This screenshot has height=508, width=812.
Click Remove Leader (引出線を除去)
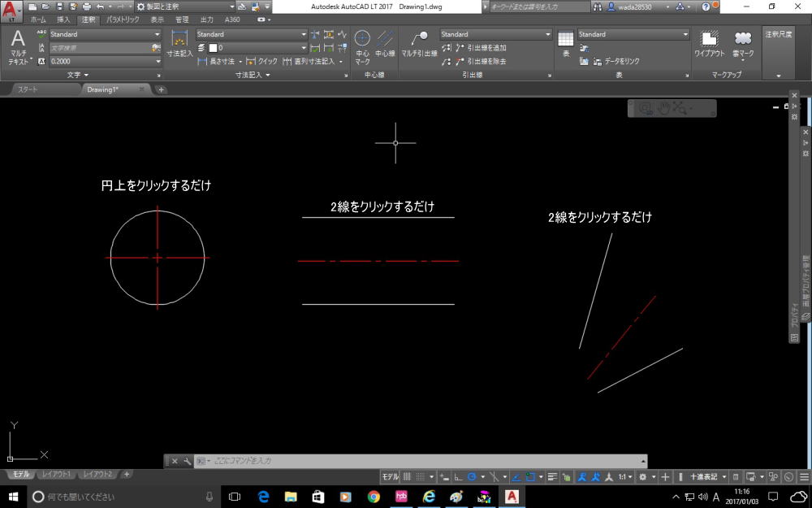[481, 61]
